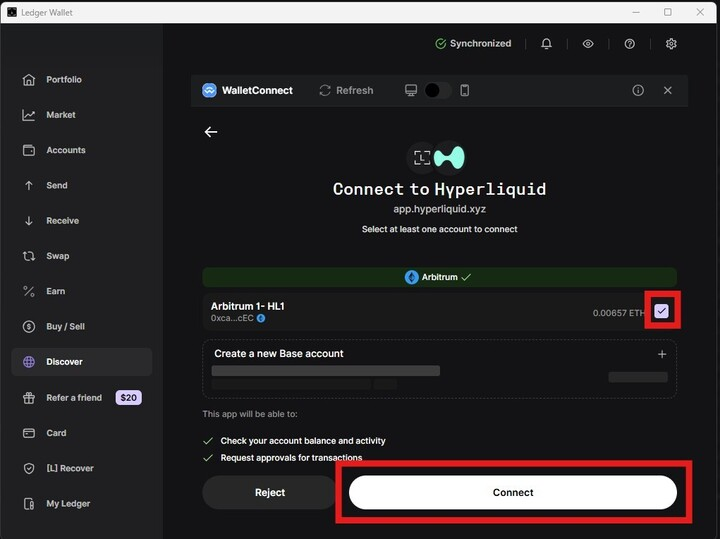Open settings gear icon

(x=671, y=44)
